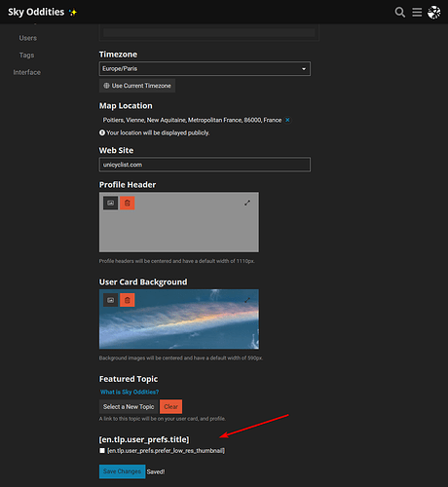Screen dimensions: 448x487
Task: Click the Sky Oddities site logo
Action: [x=42, y=12]
